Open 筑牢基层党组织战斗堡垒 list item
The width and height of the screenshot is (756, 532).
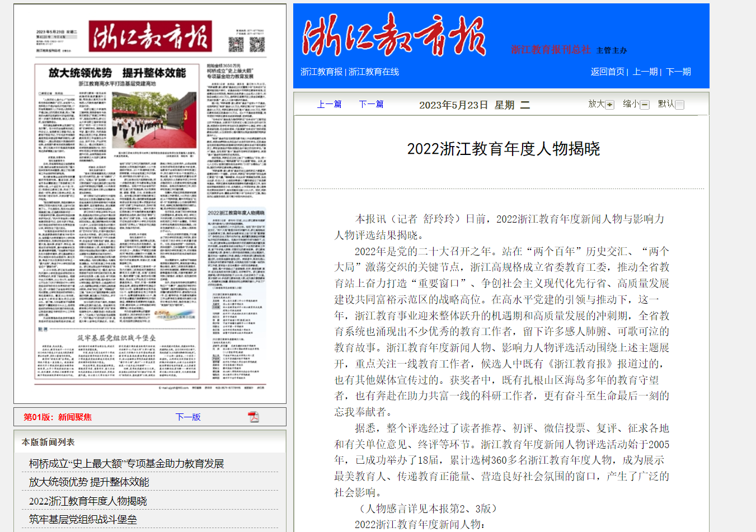(83, 519)
